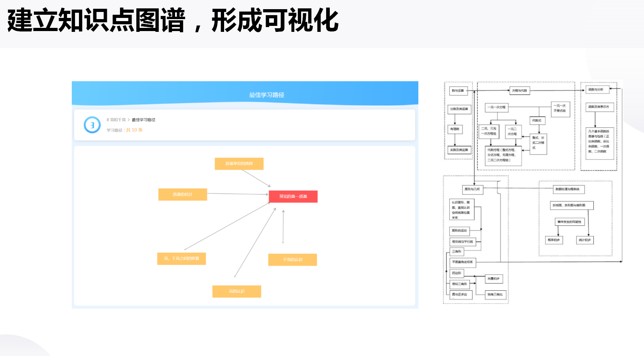
Task: Click the '二元、三元一次方程组' box
Action: (x=489, y=131)
